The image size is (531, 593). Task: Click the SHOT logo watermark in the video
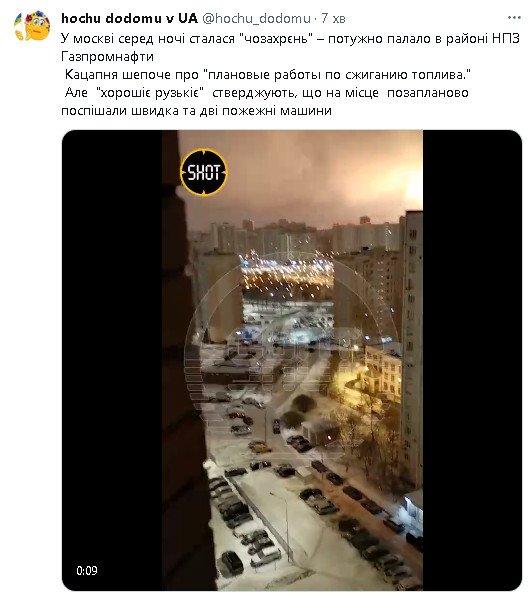(x=204, y=172)
